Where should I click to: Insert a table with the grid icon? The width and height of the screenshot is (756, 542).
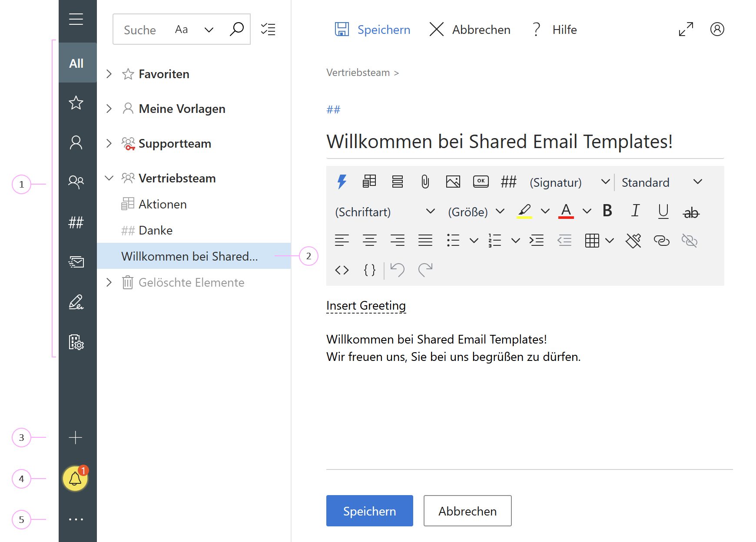pyautogui.click(x=592, y=241)
